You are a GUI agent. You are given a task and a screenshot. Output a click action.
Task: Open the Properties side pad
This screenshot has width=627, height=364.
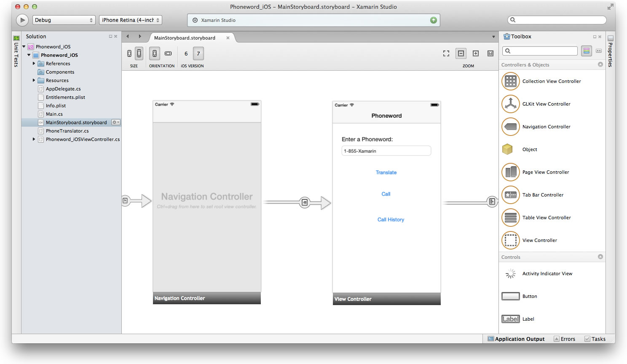[610, 51]
